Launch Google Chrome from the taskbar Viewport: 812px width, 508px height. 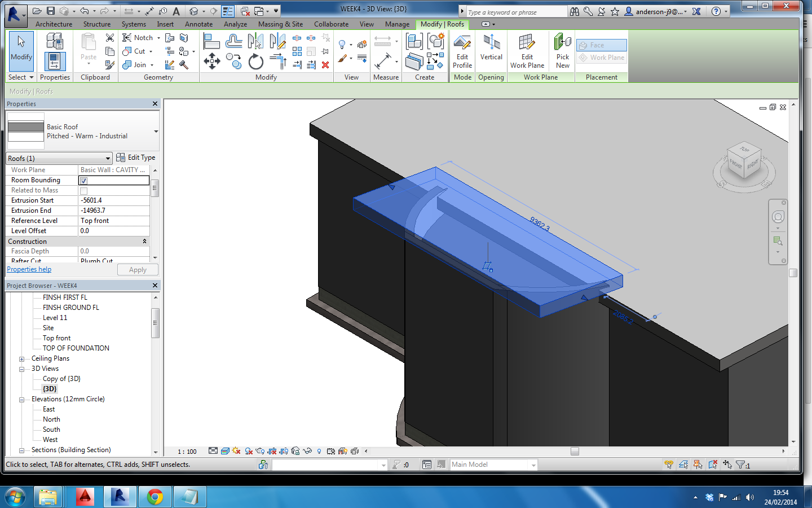155,497
